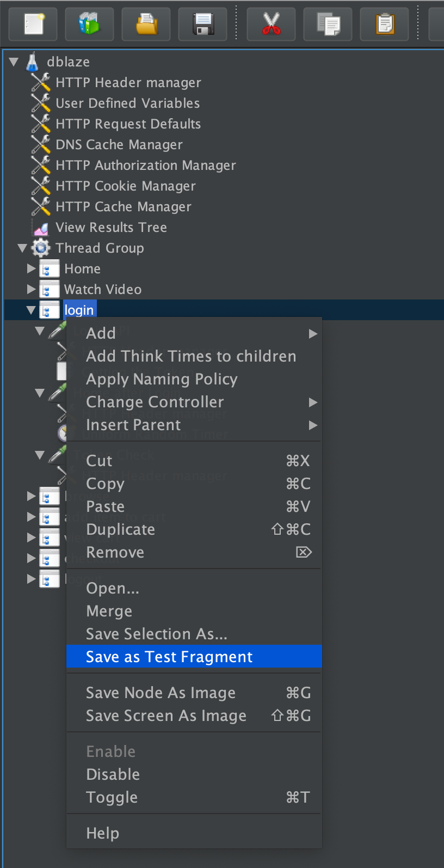Click the DNS Cache Manager config icon
Image resolution: width=444 pixels, height=868 pixels.
41,144
